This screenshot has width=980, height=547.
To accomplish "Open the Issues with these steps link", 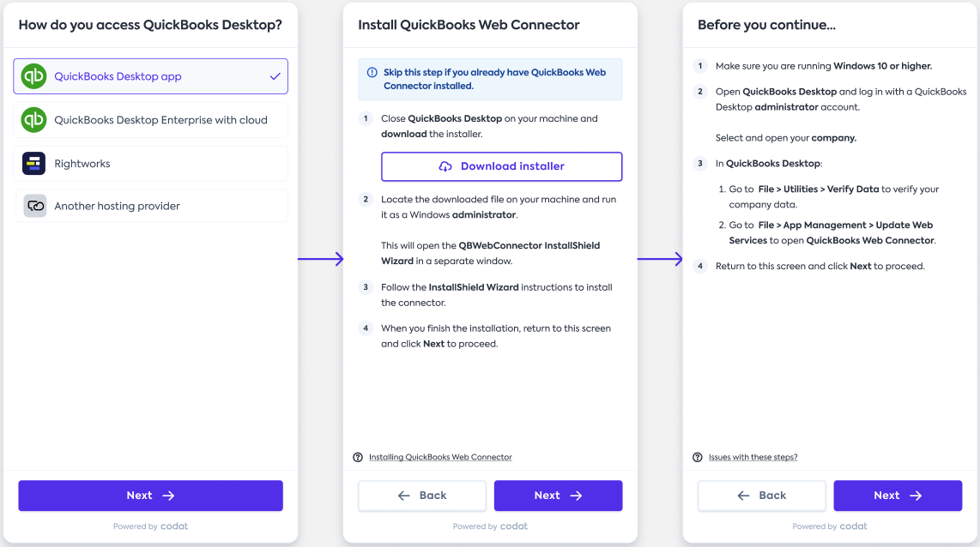I will [x=753, y=457].
